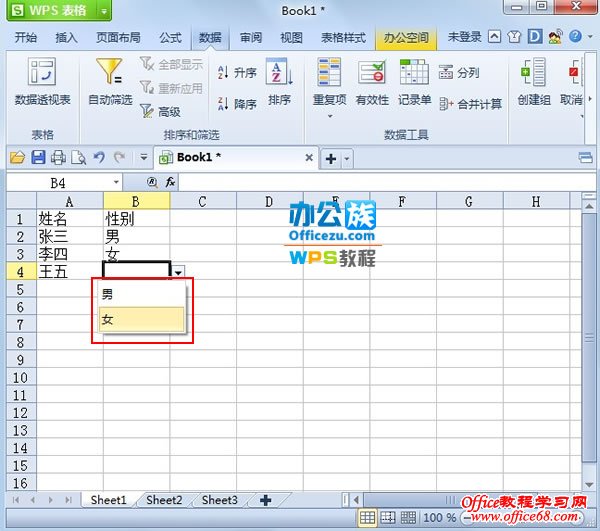Click the formula bar input field

click(386, 182)
